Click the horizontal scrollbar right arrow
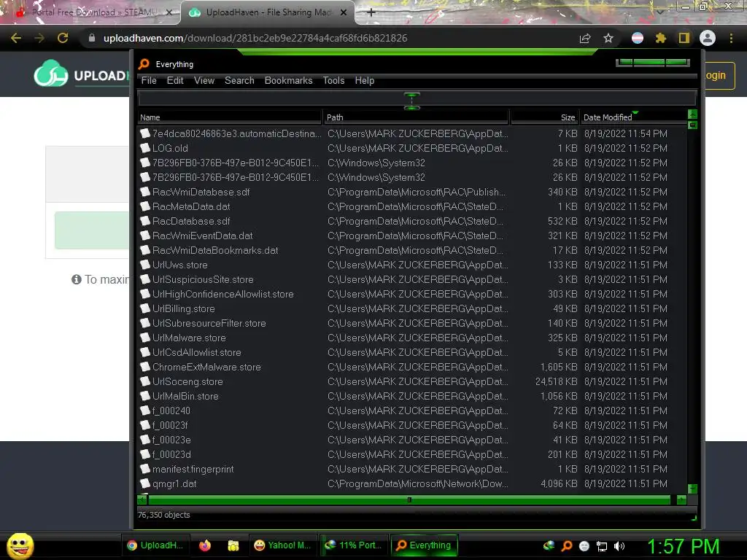 (x=681, y=499)
